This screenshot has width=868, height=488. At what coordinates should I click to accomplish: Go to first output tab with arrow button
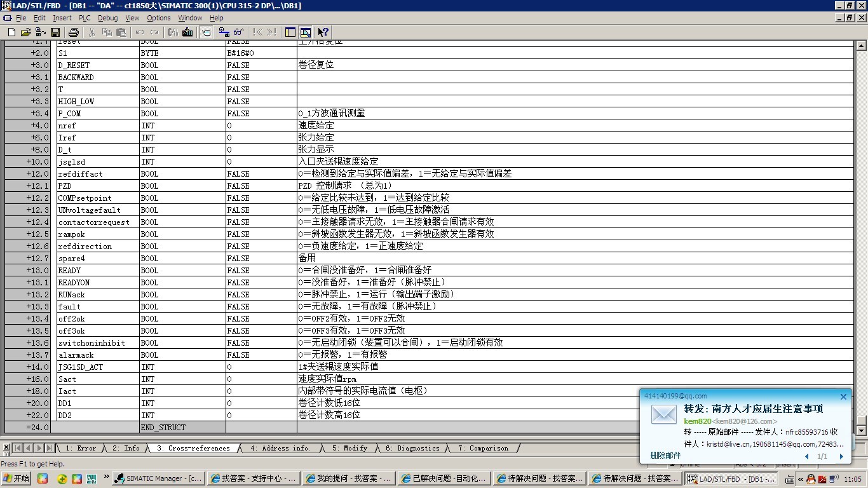tap(18, 448)
